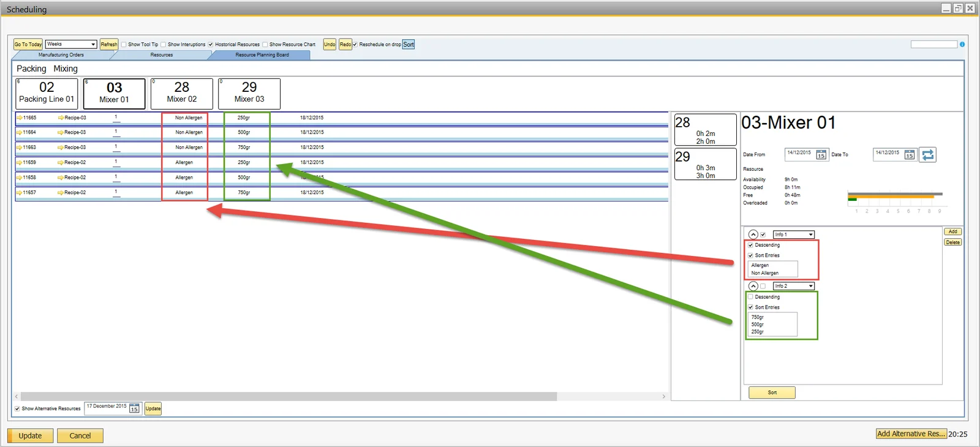Toggle checkbox next to Info 1 dropdown
This screenshot has height=447, width=980.
[x=763, y=235]
